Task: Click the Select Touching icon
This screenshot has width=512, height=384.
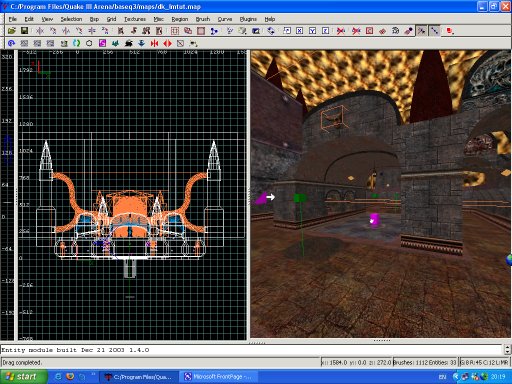Action: (134, 31)
